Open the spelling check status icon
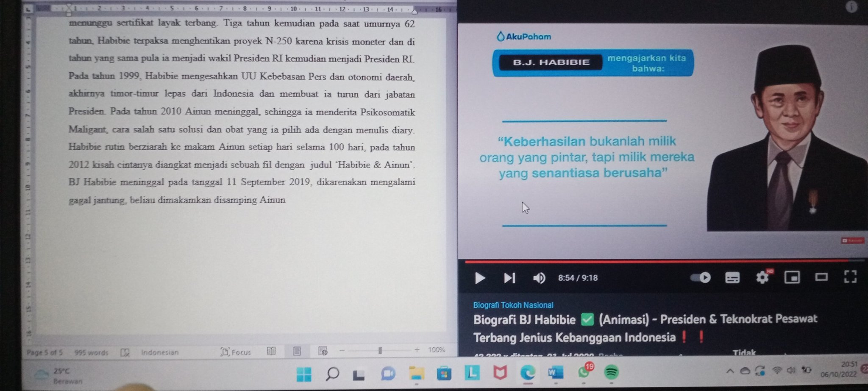The image size is (868, 391). coord(124,352)
